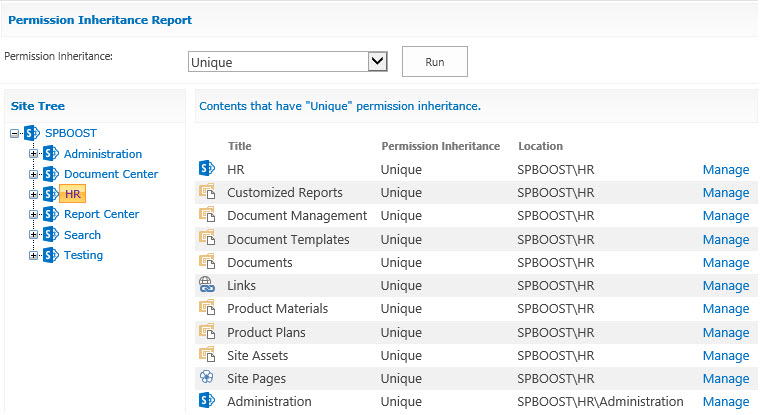Expand the Testing tree node
761x415 pixels.
(x=33, y=255)
